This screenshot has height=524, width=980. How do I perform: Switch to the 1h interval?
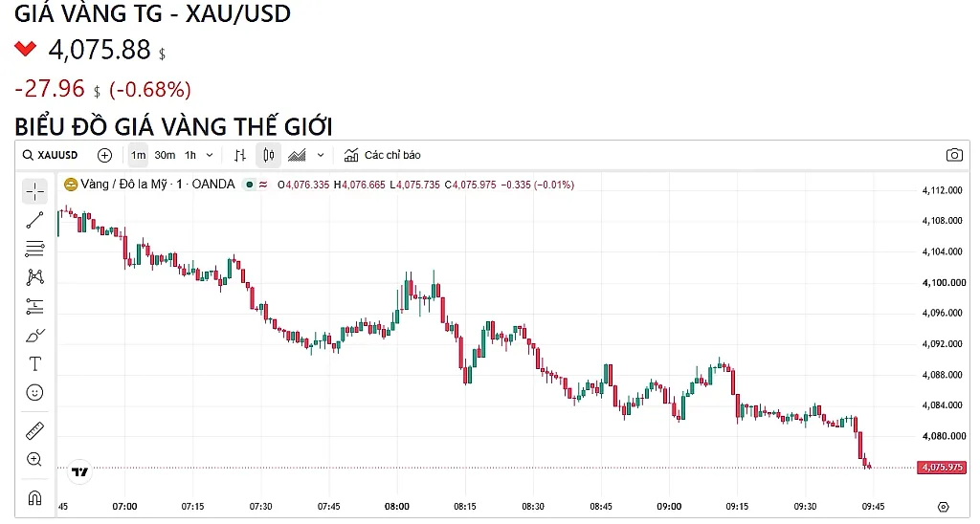(190, 155)
